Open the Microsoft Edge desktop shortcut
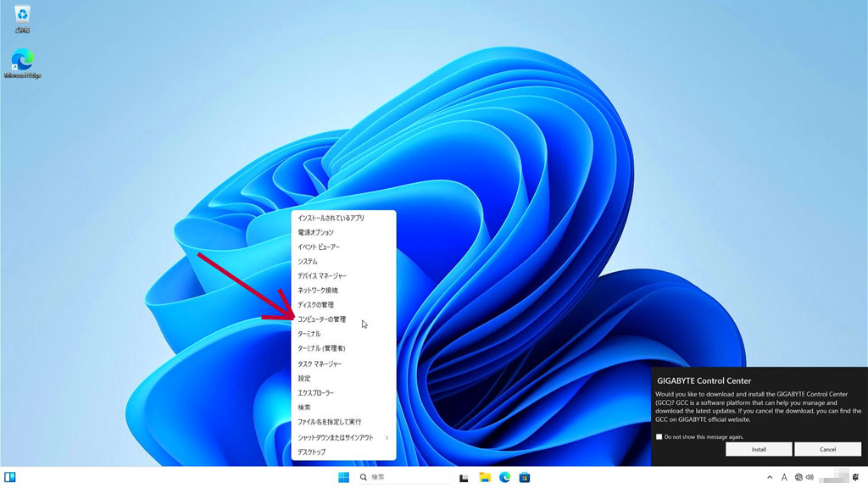This screenshot has height=488, width=868. (x=22, y=60)
